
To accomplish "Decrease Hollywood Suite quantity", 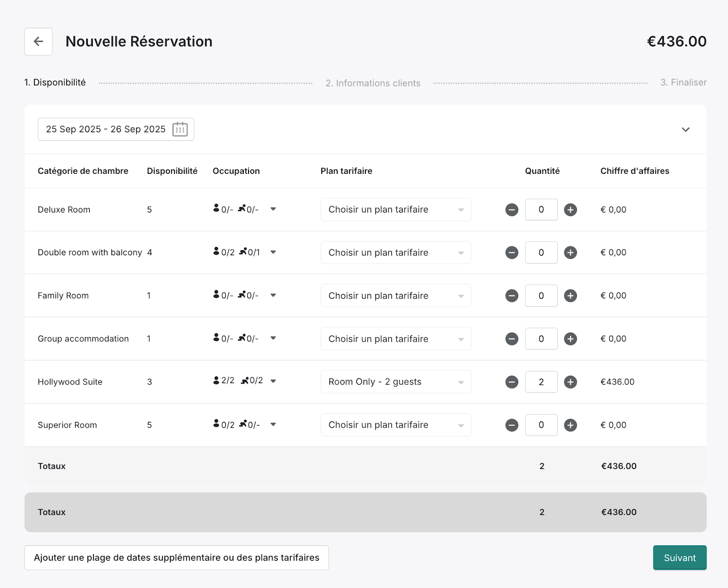I will click(512, 382).
